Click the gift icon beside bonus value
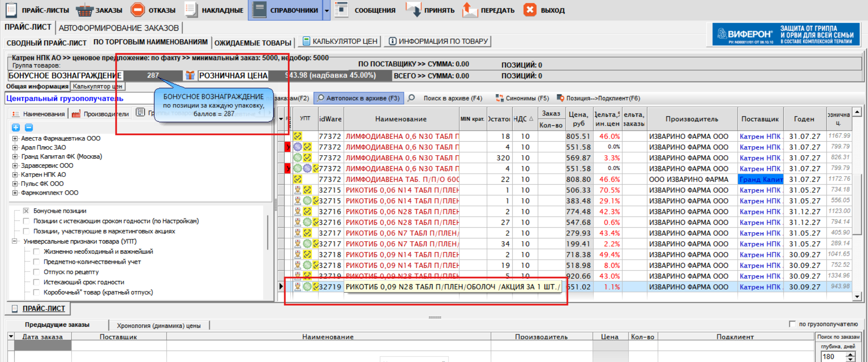This screenshot has height=362, width=868. (190, 76)
